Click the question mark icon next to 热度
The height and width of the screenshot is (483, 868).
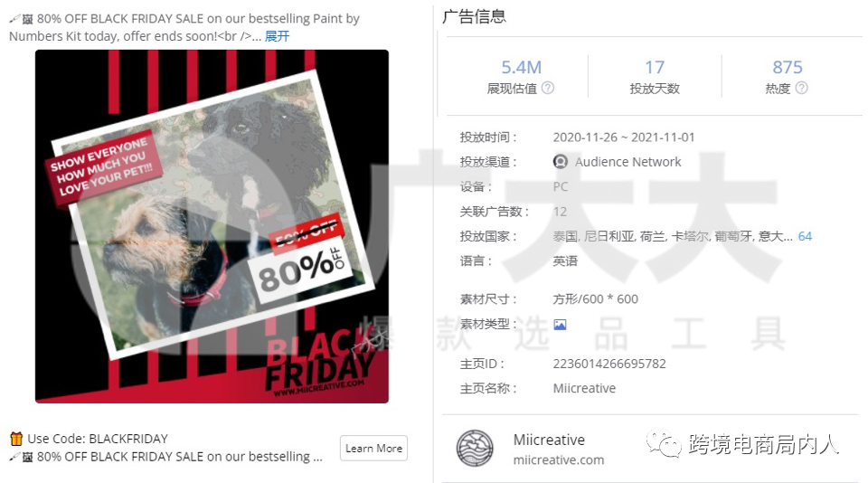[802, 88]
